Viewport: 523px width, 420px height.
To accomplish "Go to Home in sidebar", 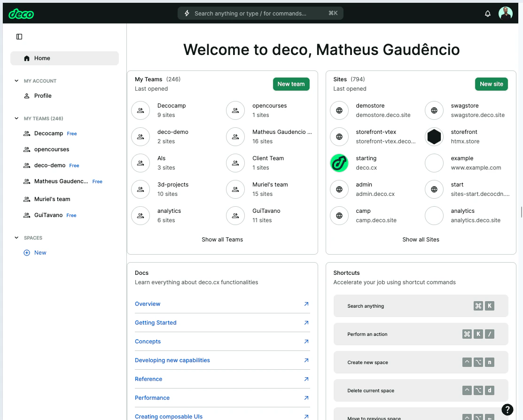I will 64,58.
